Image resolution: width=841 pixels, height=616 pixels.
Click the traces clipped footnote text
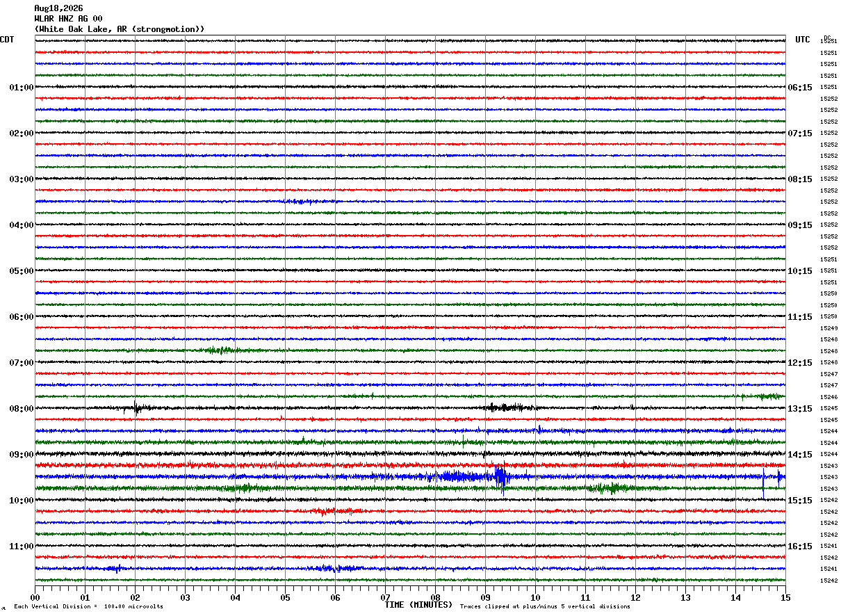pos(545,606)
